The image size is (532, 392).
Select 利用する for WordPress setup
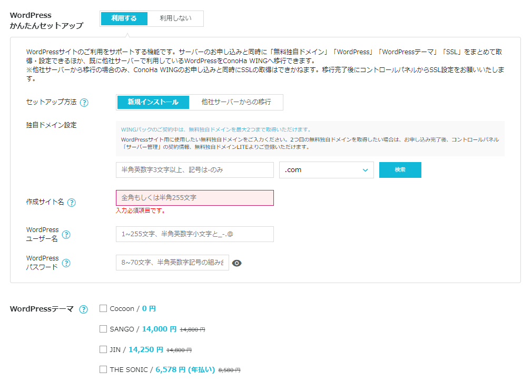(x=124, y=18)
